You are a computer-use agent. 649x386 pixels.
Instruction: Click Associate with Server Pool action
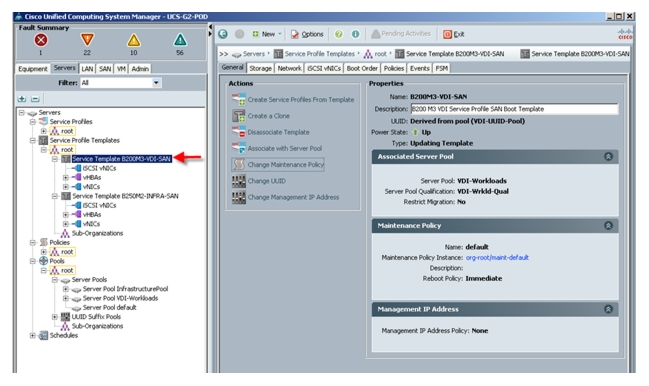coord(277,148)
